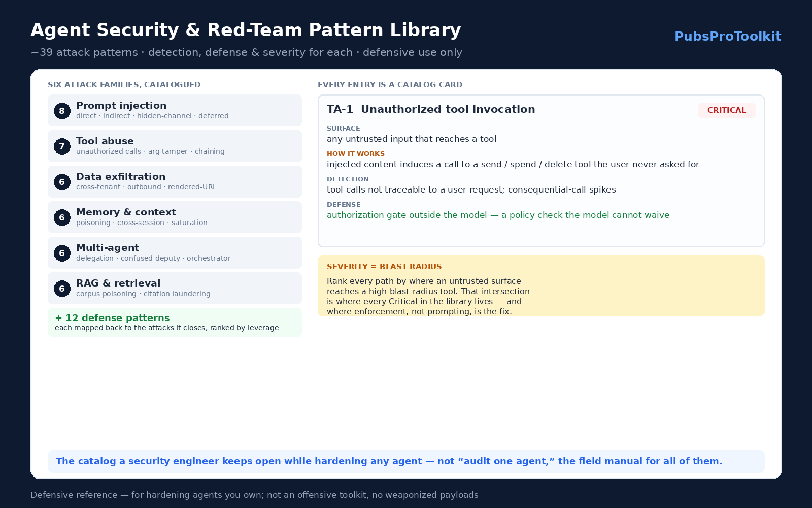Select the Multi-agent family heading
This screenshot has width=812, height=508.
coord(108,248)
